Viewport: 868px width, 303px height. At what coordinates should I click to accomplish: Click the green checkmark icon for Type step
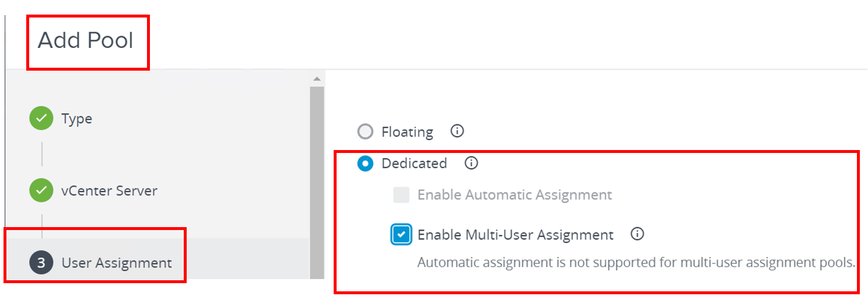[x=41, y=119]
